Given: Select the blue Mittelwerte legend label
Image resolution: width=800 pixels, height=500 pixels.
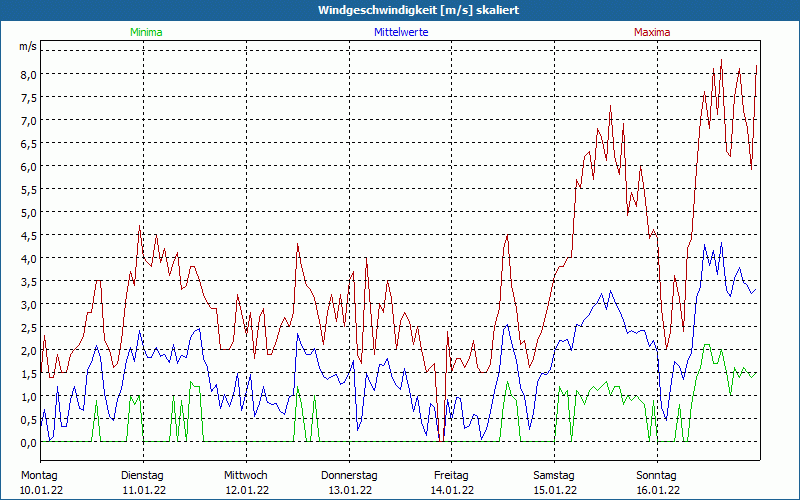Looking at the screenshot, I should pos(402,32).
